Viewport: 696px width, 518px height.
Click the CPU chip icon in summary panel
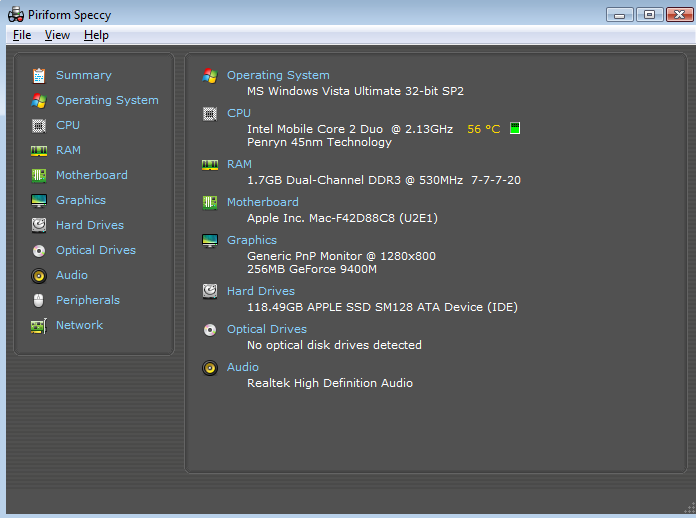[x=210, y=114]
